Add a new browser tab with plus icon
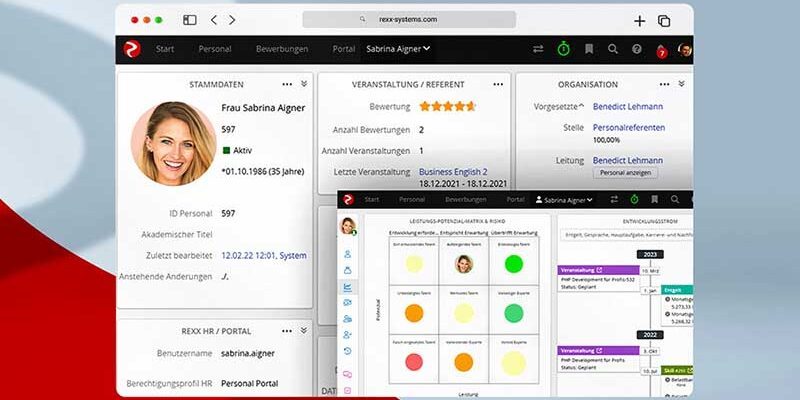800x400 pixels. (639, 21)
